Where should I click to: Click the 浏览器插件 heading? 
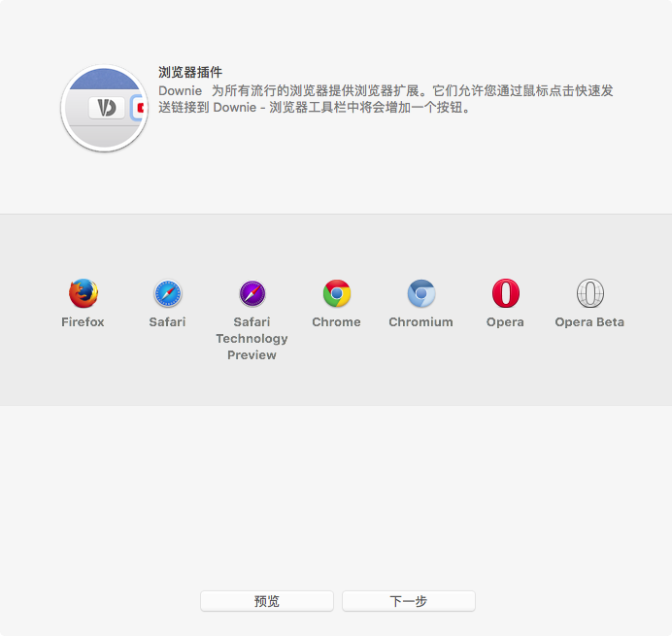[x=190, y=72]
